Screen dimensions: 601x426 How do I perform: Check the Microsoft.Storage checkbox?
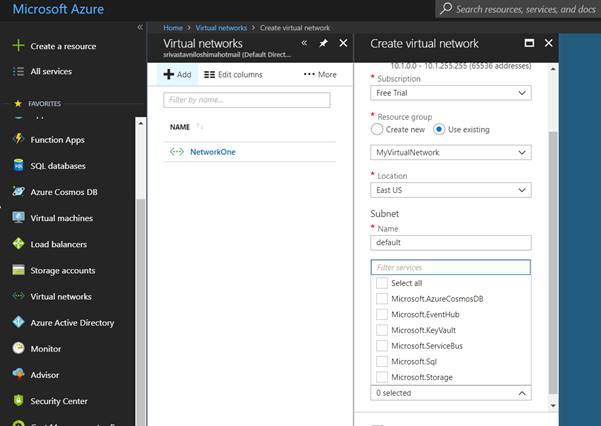point(381,377)
